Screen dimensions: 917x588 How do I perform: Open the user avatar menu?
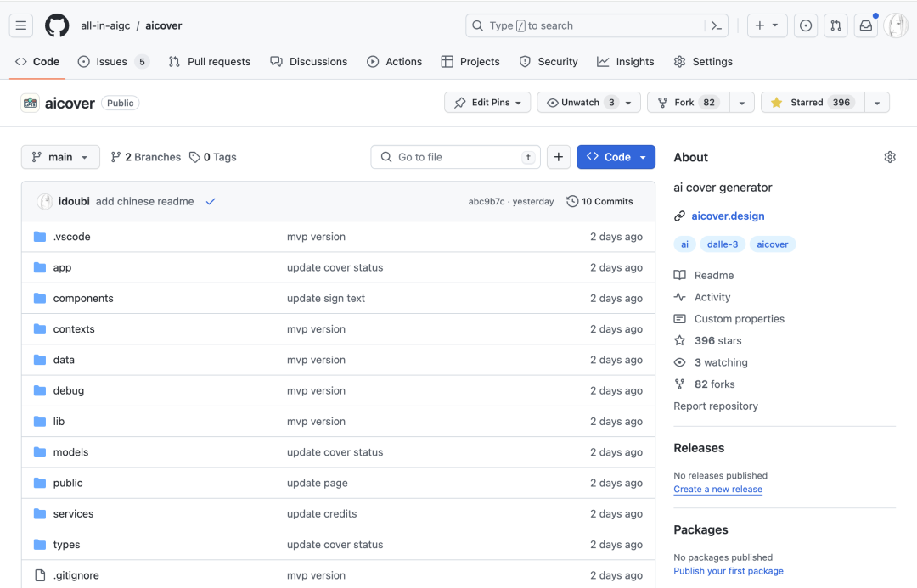[x=896, y=25]
